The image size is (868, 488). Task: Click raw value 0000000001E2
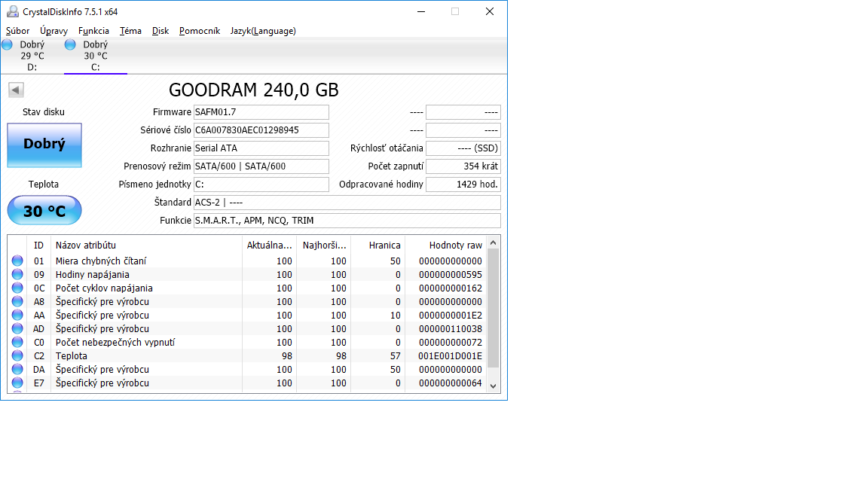(x=450, y=316)
